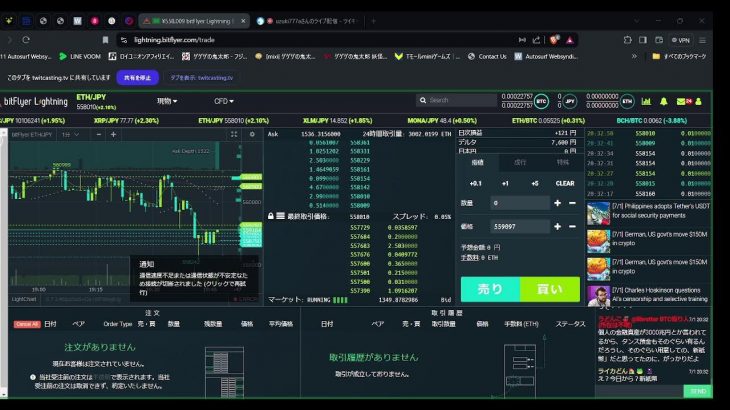
Task: Click the BTC balance circle icon
Action: click(x=541, y=101)
